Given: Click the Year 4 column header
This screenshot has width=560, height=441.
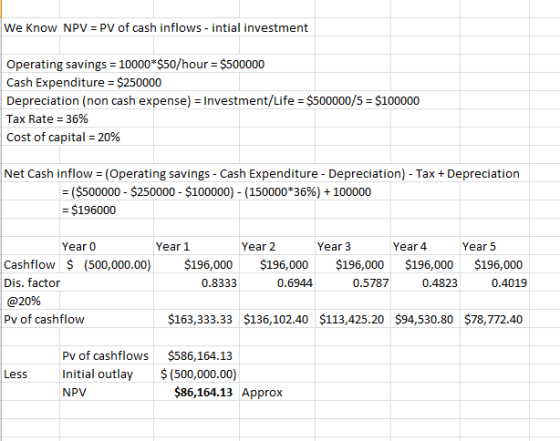Looking at the screenshot, I should 410,246.
